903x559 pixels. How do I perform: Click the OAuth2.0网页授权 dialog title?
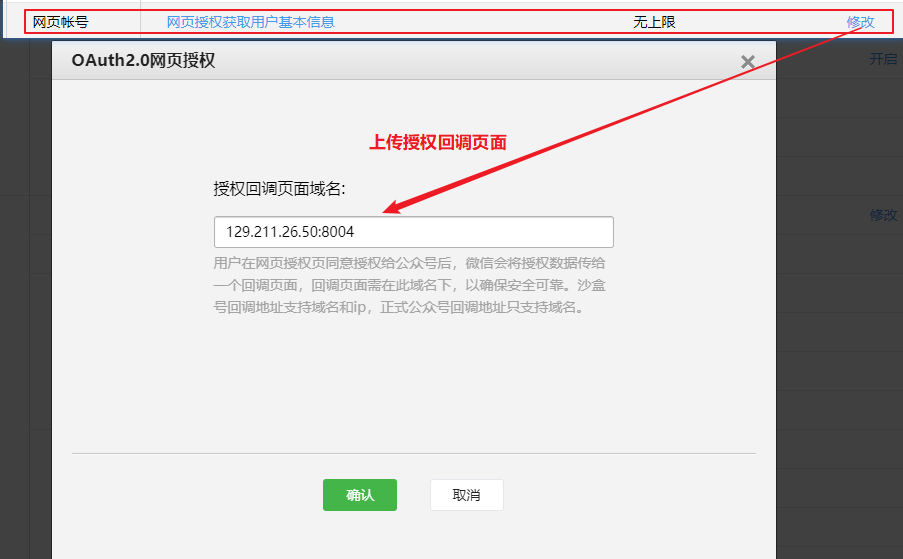point(143,60)
